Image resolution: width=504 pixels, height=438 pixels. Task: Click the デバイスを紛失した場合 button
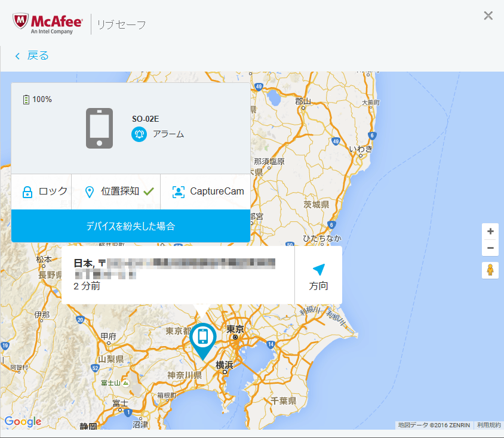[x=131, y=226]
